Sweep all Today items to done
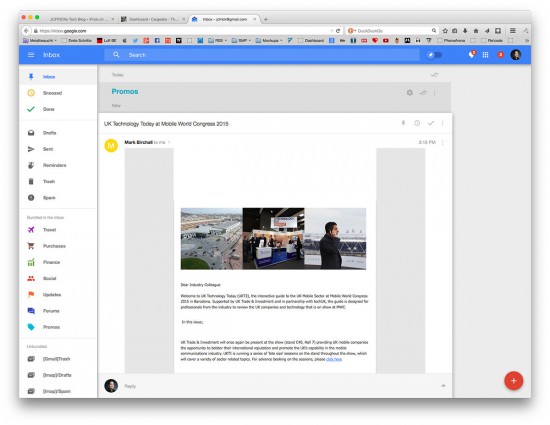The image size is (550, 425). click(x=434, y=75)
